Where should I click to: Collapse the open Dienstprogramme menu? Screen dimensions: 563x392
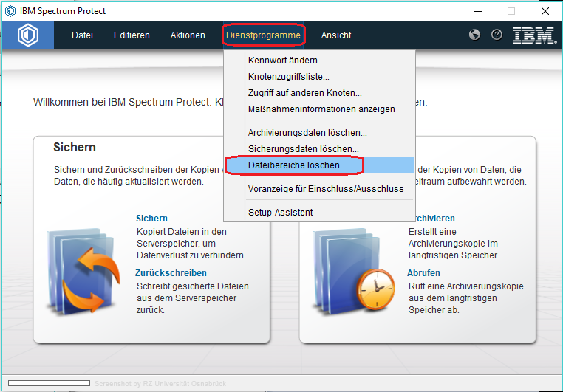click(x=263, y=35)
